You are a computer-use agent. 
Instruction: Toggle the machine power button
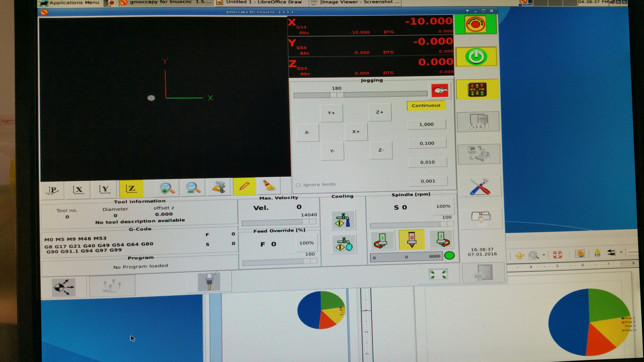point(476,57)
